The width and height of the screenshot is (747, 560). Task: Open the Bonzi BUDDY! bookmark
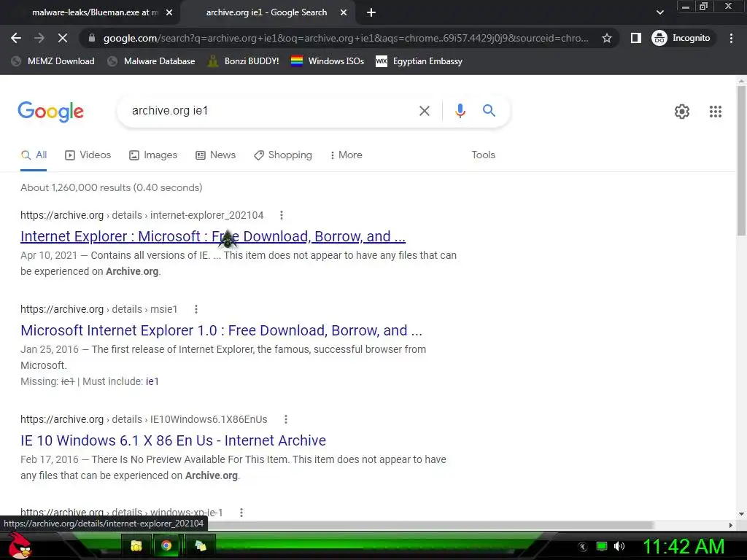click(244, 61)
